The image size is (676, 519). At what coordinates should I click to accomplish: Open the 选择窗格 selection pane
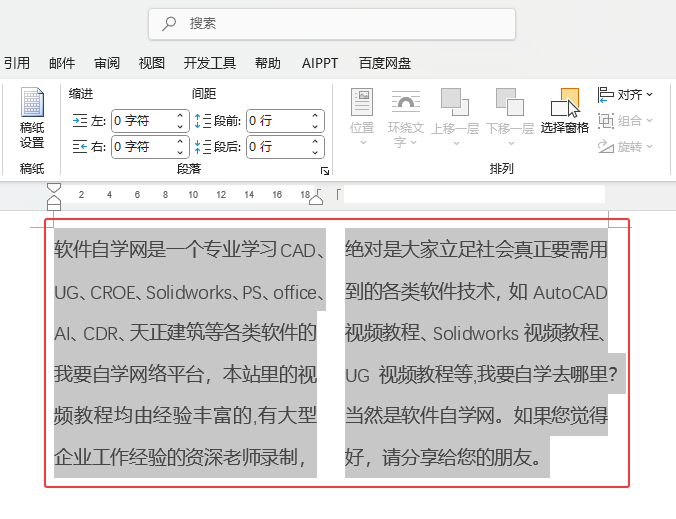point(564,110)
